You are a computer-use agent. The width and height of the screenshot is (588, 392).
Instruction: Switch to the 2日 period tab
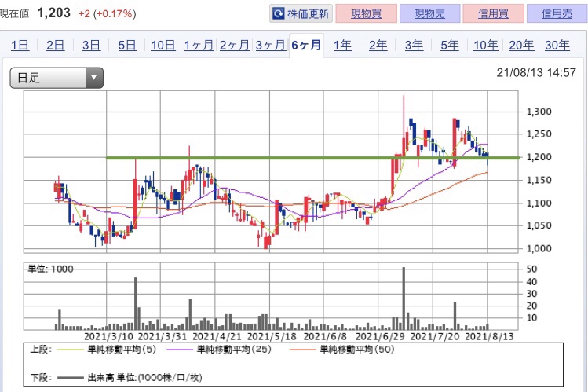56,46
